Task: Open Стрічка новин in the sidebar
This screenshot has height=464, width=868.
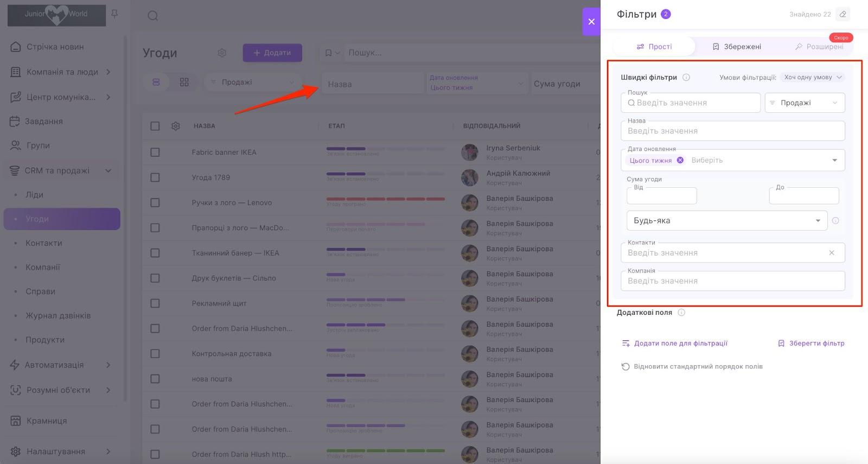Action: [55, 47]
